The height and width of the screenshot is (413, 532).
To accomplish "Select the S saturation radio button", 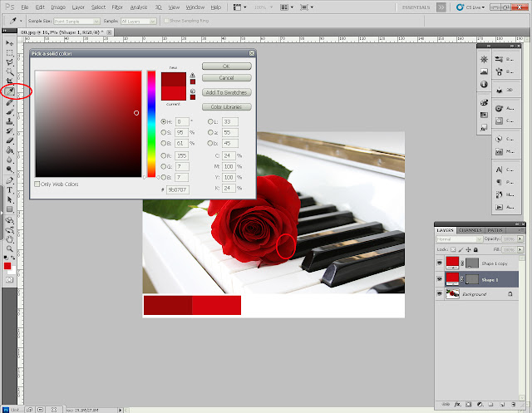I will click(164, 132).
